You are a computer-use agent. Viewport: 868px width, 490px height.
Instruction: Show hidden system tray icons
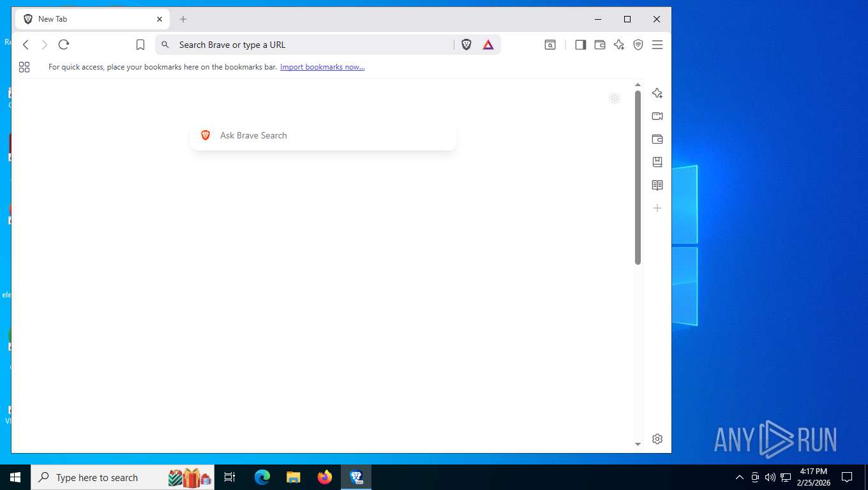[x=740, y=477]
